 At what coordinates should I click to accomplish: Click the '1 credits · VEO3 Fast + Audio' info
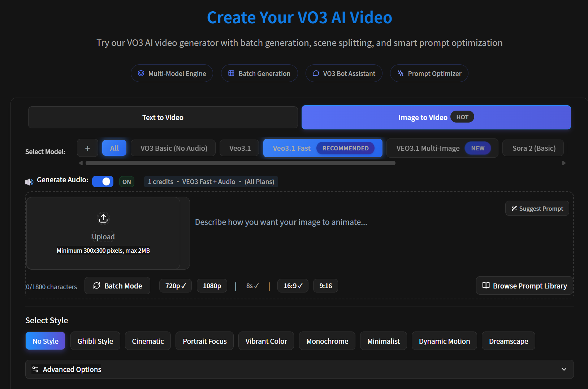click(x=211, y=181)
